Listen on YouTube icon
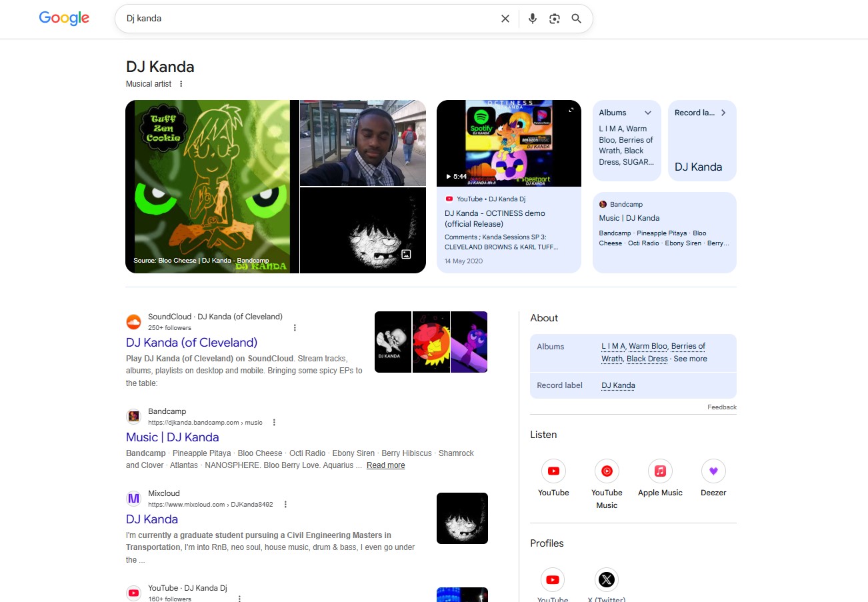Image resolution: width=868 pixels, height=602 pixels. pyautogui.click(x=553, y=471)
